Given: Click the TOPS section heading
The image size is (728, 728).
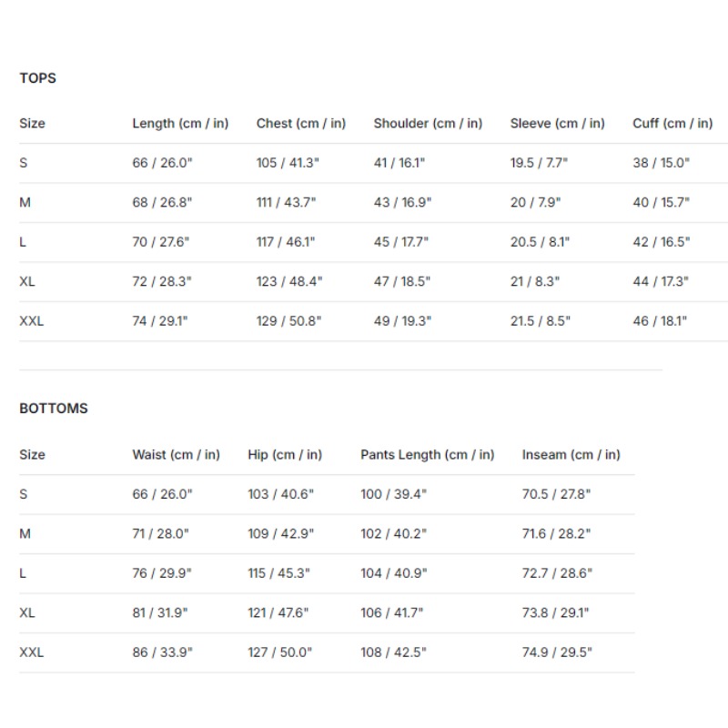Looking at the screenshot, I should 37,78.
